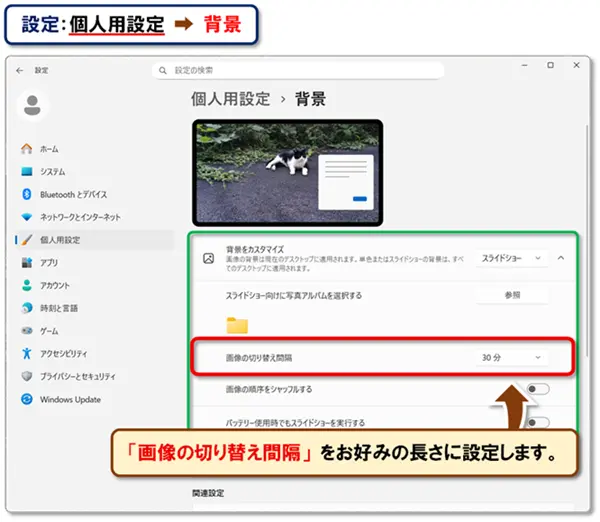Open Bluetooth とデバイス settings
Image resolution: width=600 pixels, height=522 pixels.
[94, 194]
